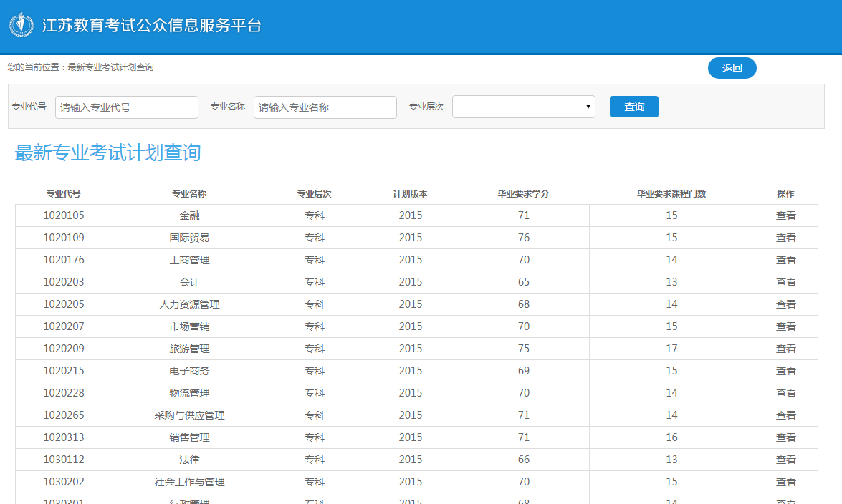The width and height of the screenshot is (842, 504).
Task: Click the 计划版本 column header
Action: (x=411, y=194)
